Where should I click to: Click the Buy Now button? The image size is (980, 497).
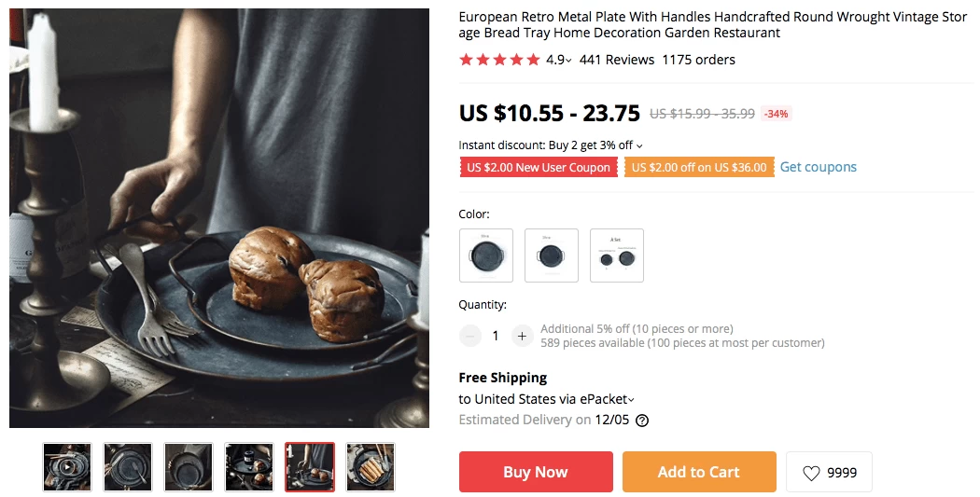coord(536,472)
